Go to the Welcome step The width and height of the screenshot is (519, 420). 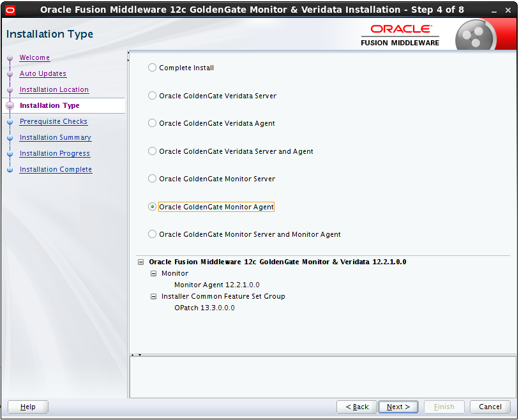pos(34,57)
